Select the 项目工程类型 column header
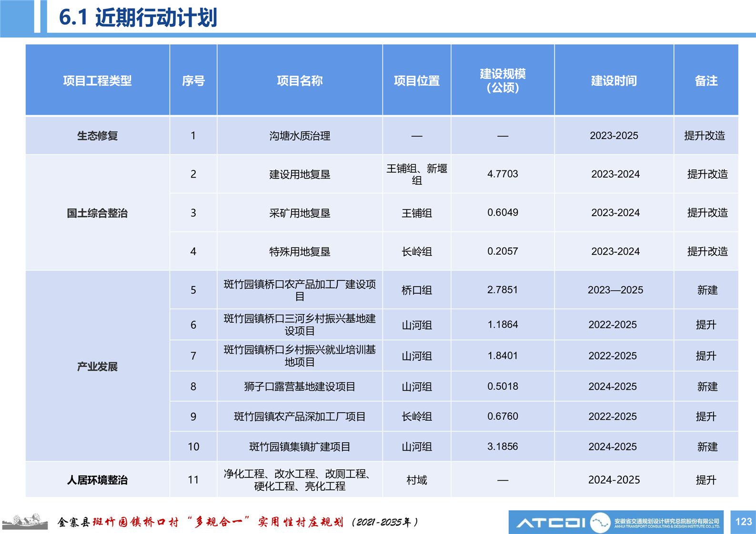 tap(97, 80)
